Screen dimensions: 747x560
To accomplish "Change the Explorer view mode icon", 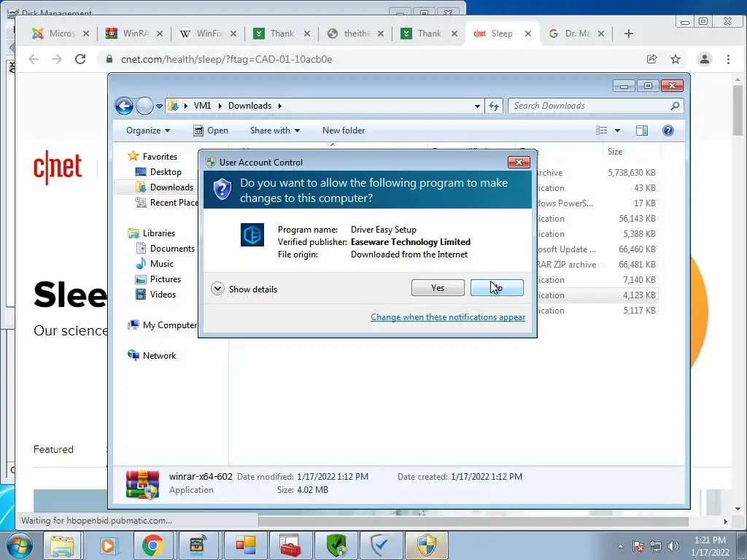I will point(602,131).
